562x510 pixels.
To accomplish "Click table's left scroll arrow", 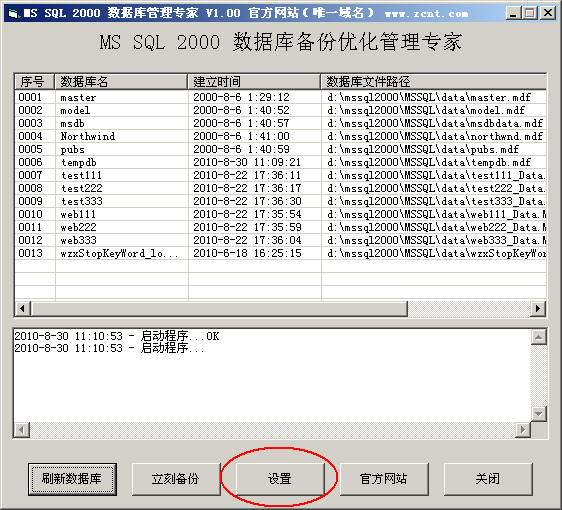I will 23,309.
